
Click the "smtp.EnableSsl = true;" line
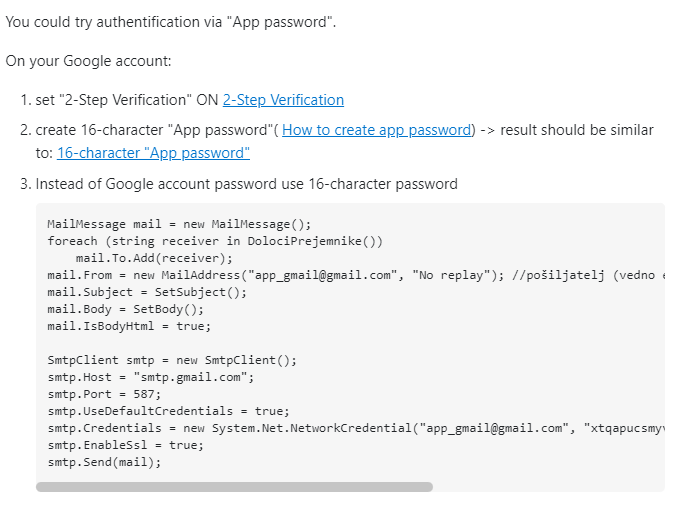(125, 445)
